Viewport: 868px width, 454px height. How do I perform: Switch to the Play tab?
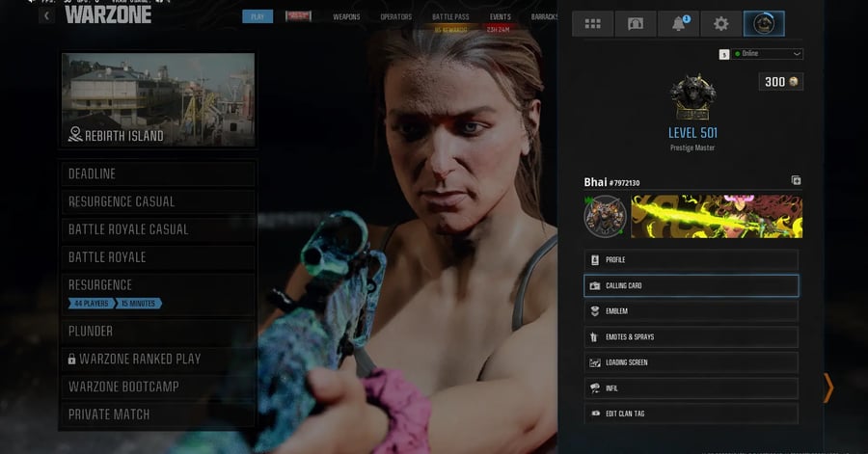[258, 16]
